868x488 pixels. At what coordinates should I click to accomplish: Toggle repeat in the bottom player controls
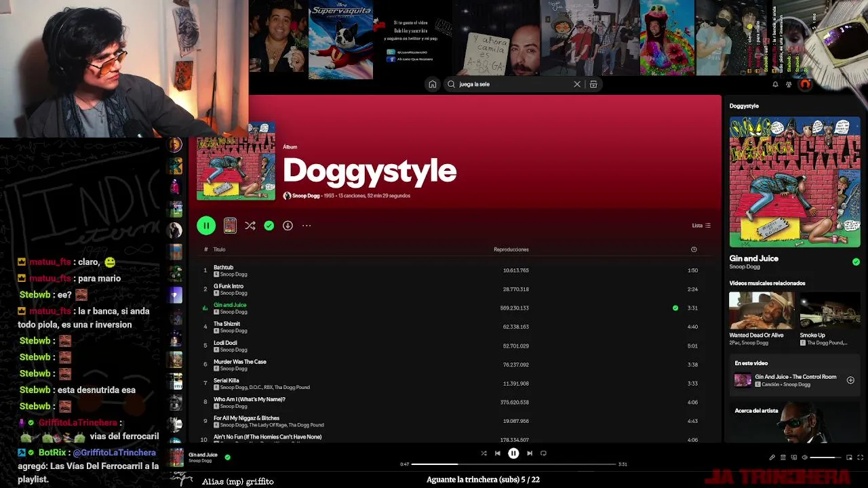point(543,453)
